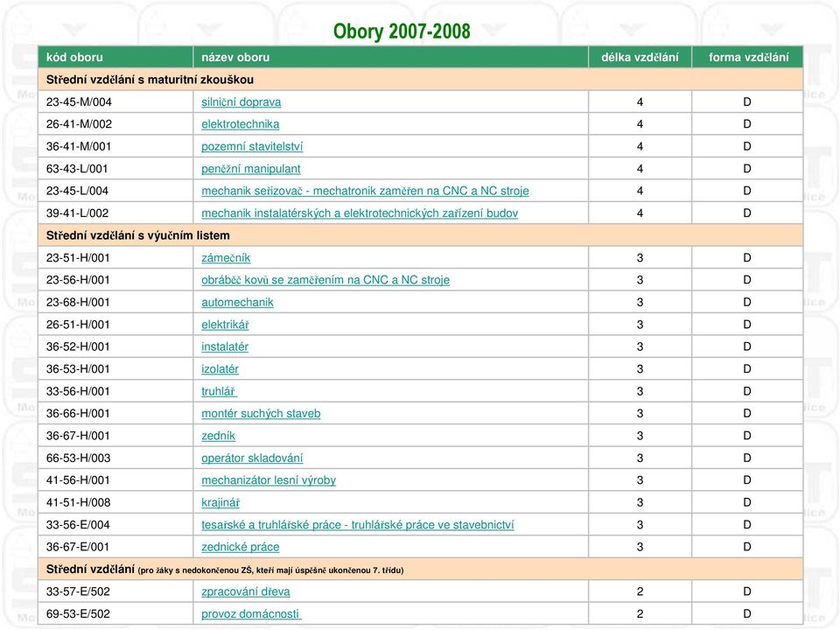Select duration 4 in peněžní manipulant row
This screenshot has width=840, height=630.
point(640,169)
